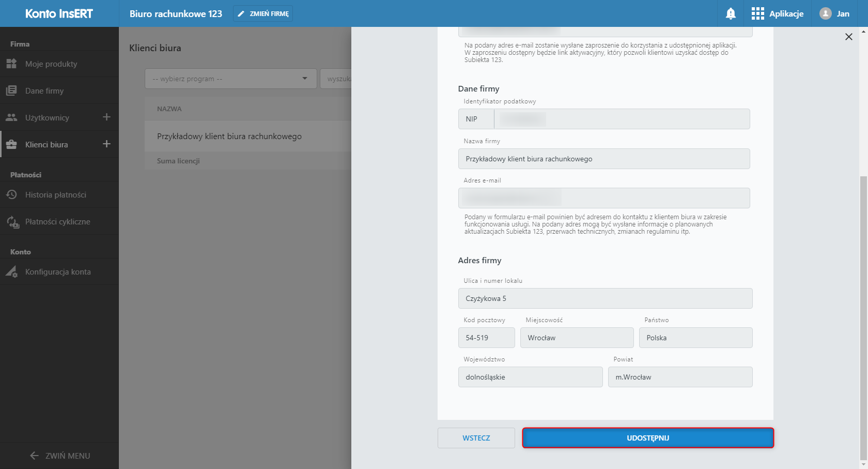Screen dimensions: 868x469
Task: Add new Klienci biura with plus icon
Action: click(106, 144)
